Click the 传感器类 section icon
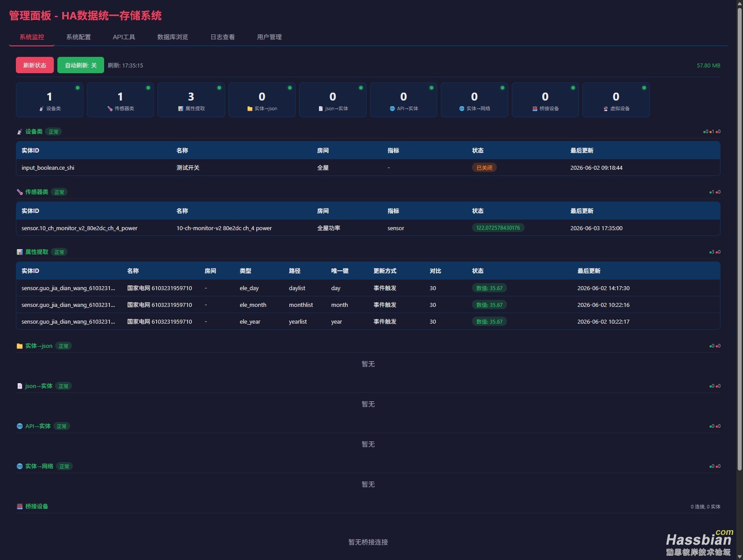The width and height of the screenshot is (743, 560). click(19, 192)
